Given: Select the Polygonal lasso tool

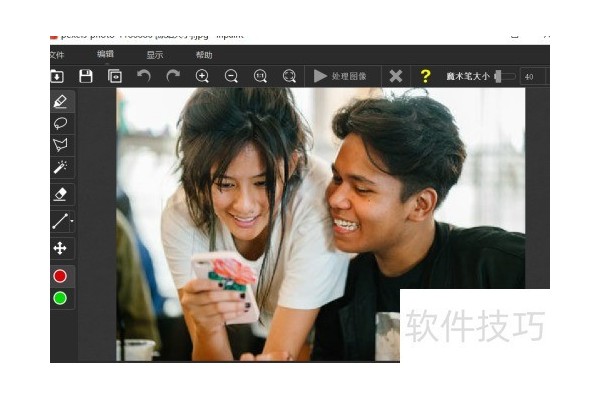Looking at the screenshot, I should (60, 145).
